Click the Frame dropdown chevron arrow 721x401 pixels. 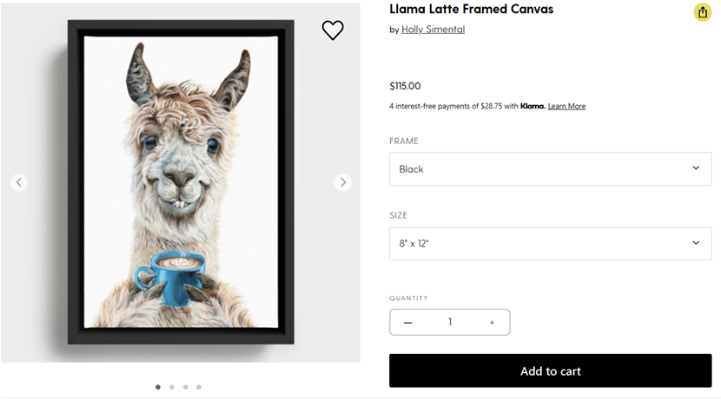[x=696, y=168]
